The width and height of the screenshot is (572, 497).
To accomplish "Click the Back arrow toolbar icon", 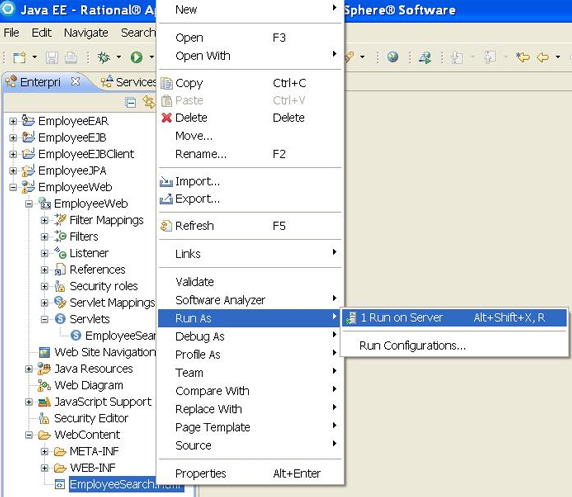I will (x=543, y=57).
